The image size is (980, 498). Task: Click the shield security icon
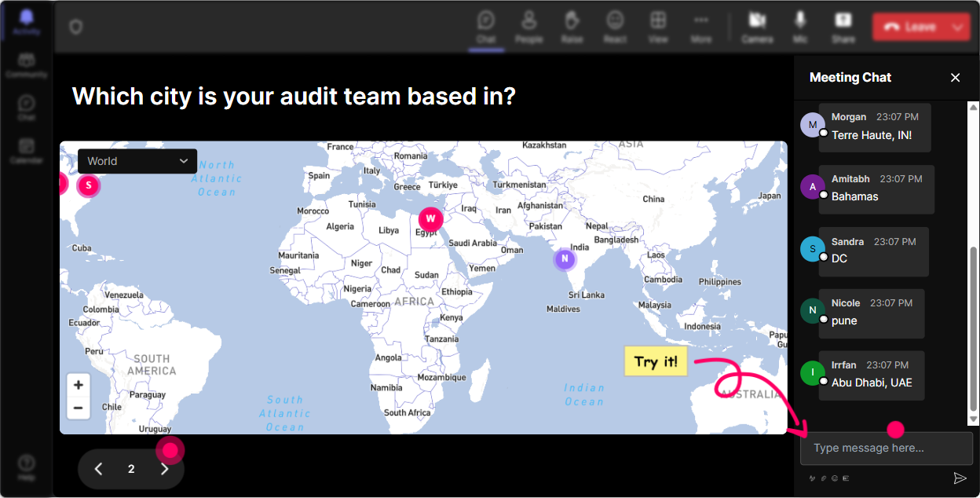click(x=76, y=27)
